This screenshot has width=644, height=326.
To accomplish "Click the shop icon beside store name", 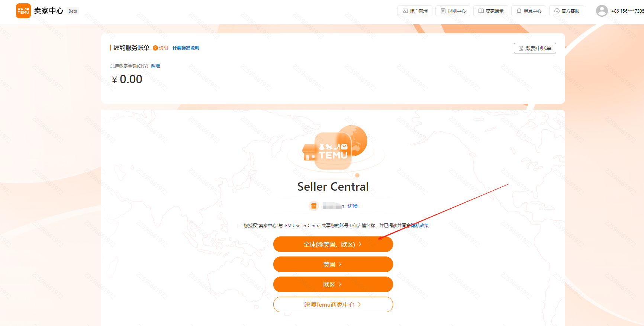I will 314,206.
